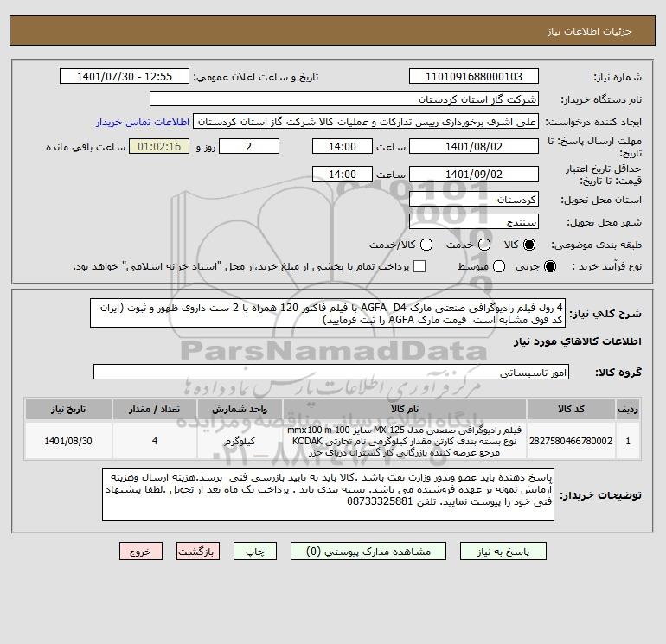Click مشاهده مدارک پیوستی (0) button

368,552
